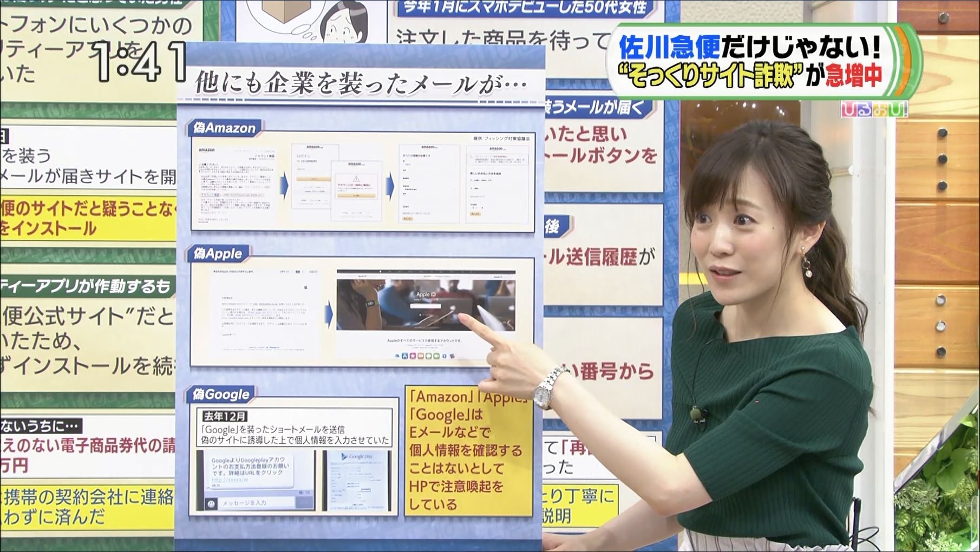Open the Apple ID website screenshot
This screenshot has height=552, width=980.
pos(426,300)
